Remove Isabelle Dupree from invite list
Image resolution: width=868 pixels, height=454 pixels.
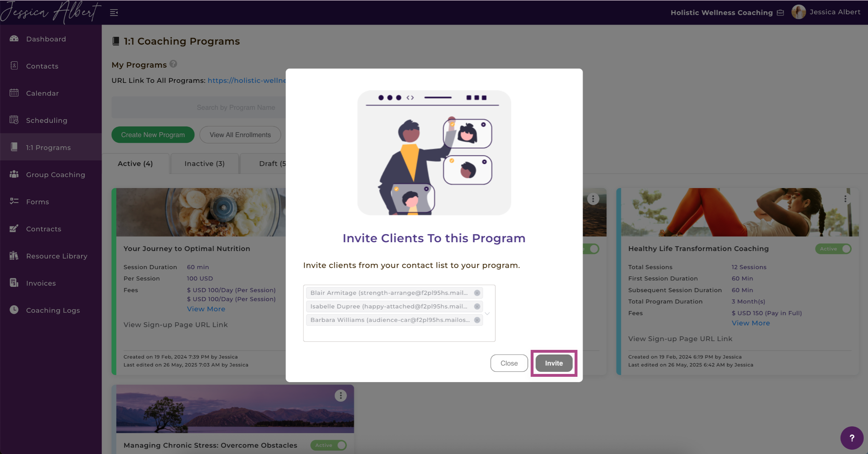(477, 306)
